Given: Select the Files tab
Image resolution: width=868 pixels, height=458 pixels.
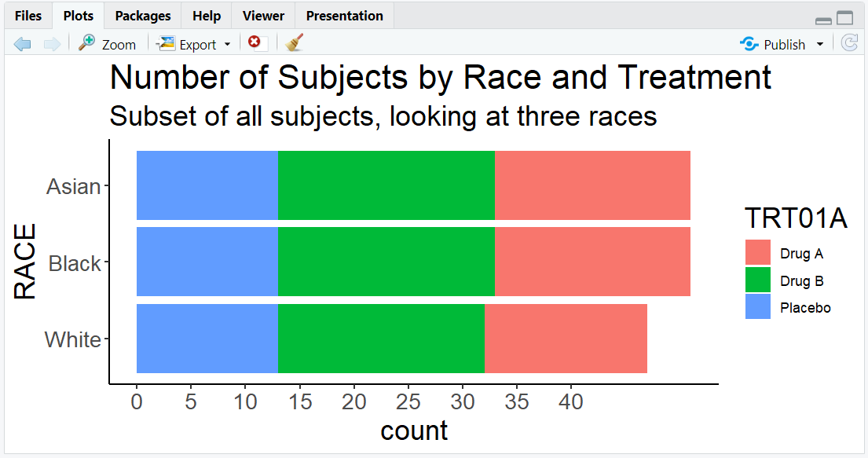Looking at the screenshot, I should [27, 16].
